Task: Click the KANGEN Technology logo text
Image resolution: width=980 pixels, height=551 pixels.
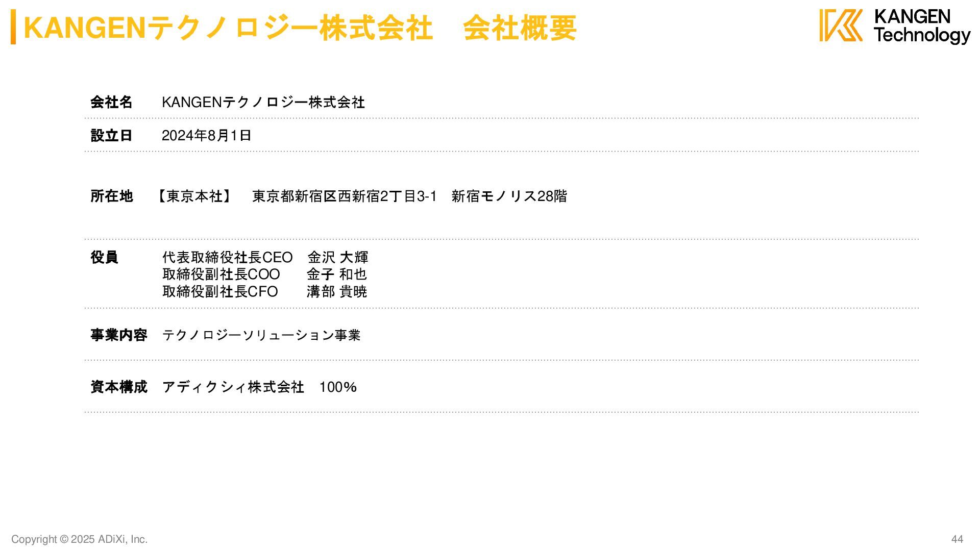Action: 922,26
